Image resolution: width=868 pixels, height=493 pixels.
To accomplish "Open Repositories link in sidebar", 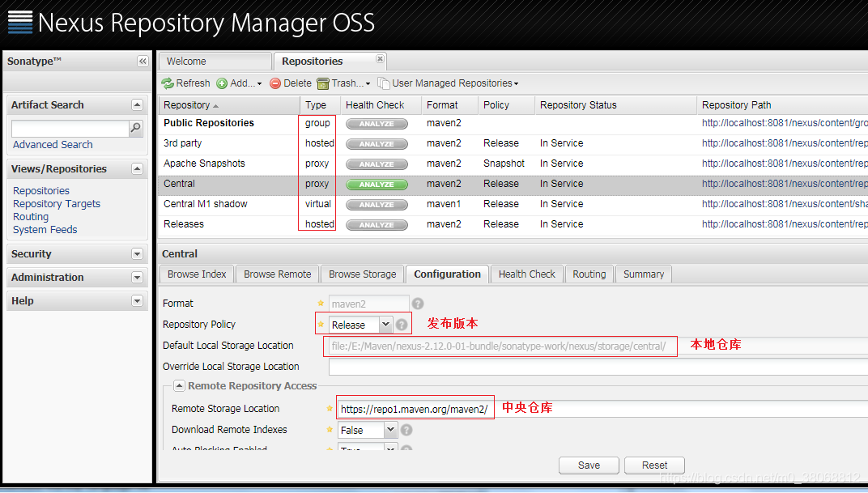I will tap(41, 191).
